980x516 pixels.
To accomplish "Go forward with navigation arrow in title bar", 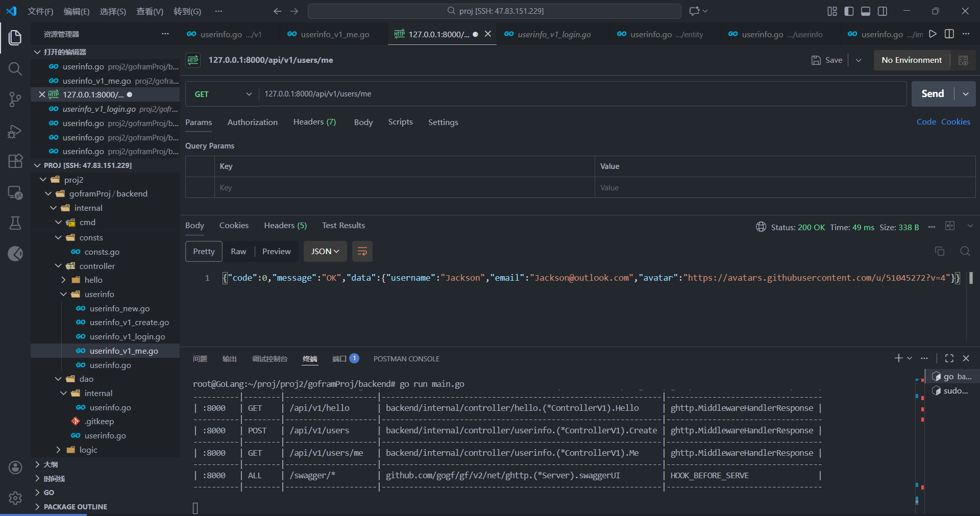I will [x=295, y=11].
